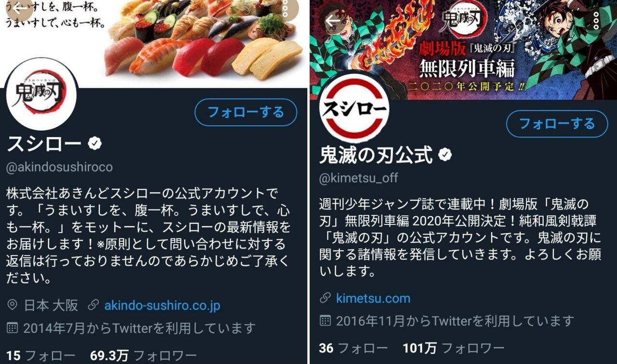Click the verified badge next to スシロー
Viewport: 617px width, 364px height.
[94, 143]
